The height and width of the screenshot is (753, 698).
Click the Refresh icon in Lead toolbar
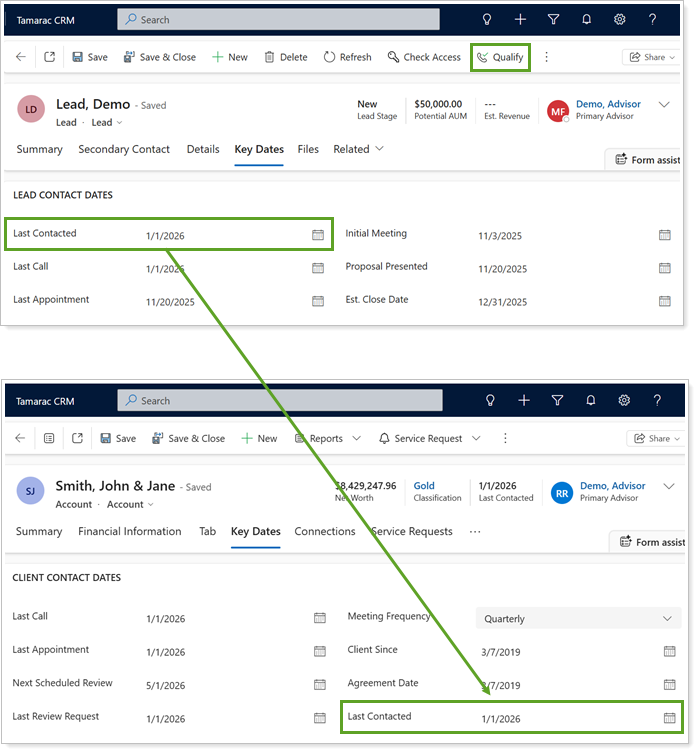pos(329,57)
